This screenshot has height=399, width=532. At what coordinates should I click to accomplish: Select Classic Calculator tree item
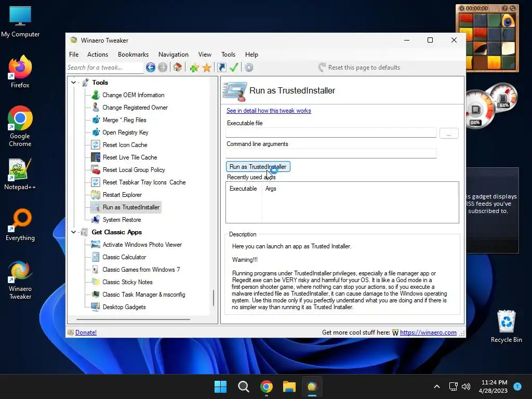[x=124, y=257]
